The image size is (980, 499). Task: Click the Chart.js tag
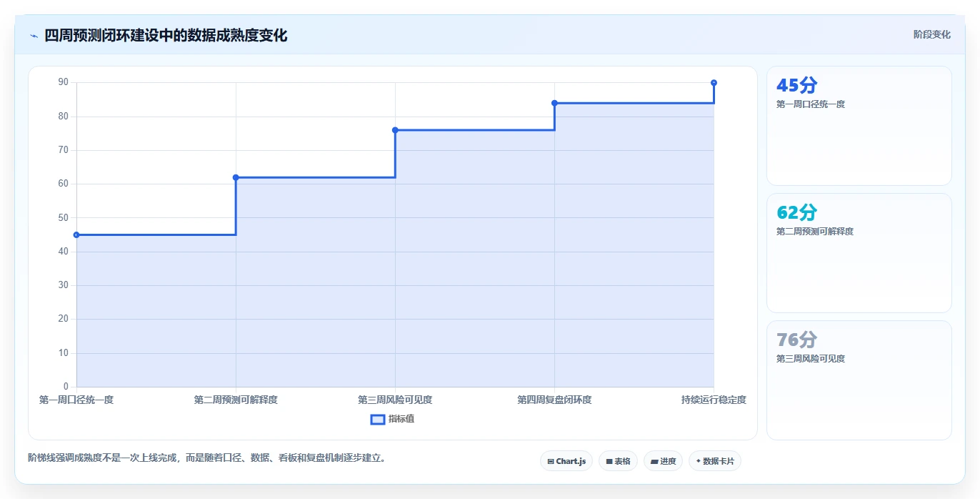click(566, 461)
